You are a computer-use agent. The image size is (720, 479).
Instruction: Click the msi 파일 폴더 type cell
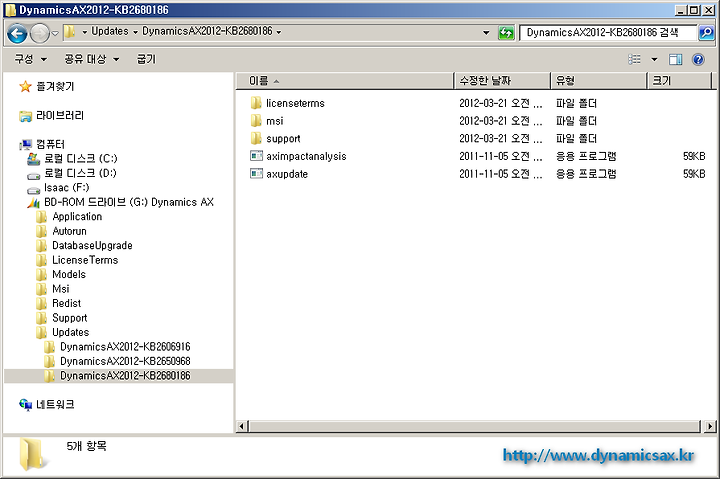(576, 121)
